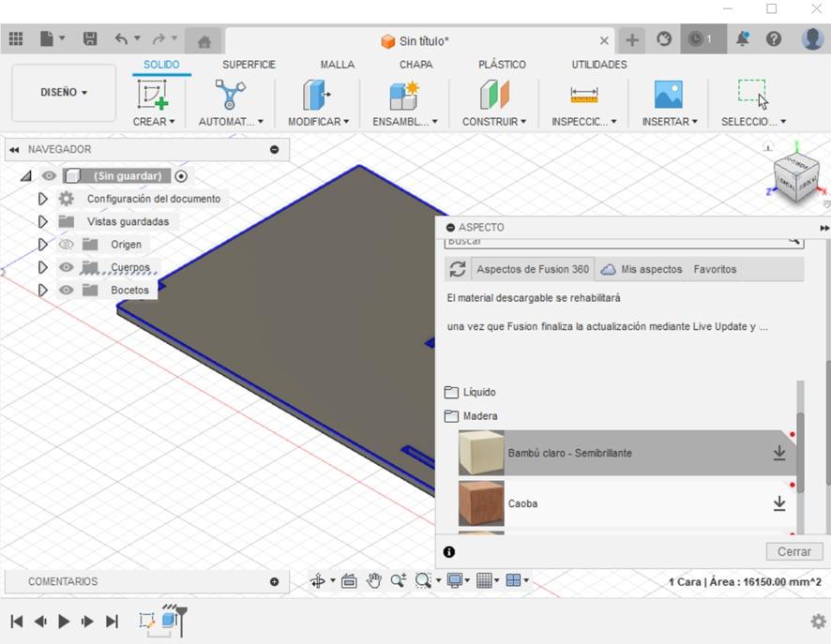Image resolution: width=831 pixels, height=644 pixels.
Task: Download the Caoba material
Action: tap(779, 503)
